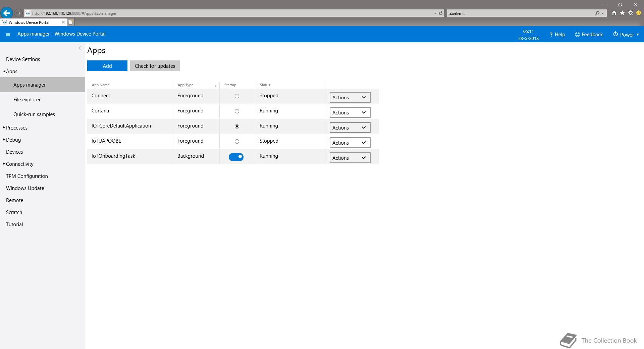Click the Add button
The height and width of the screenshot is (349, 644).
click(107, 66)
